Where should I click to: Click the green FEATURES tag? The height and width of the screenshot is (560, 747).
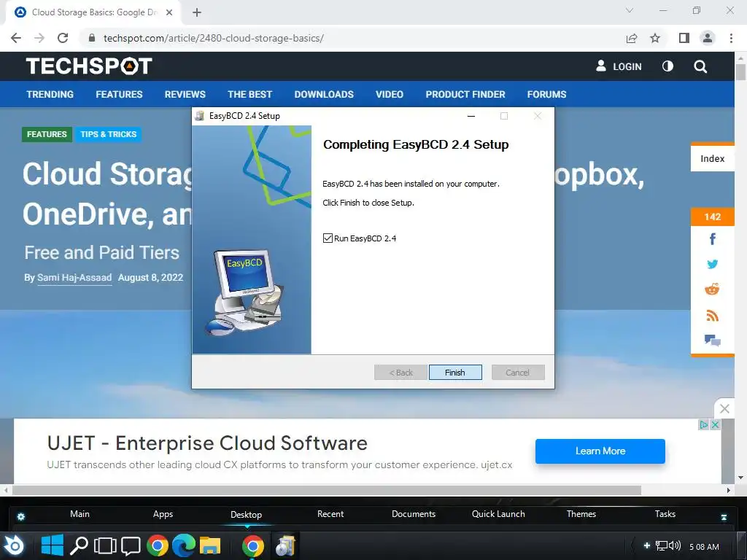(47, 134)
